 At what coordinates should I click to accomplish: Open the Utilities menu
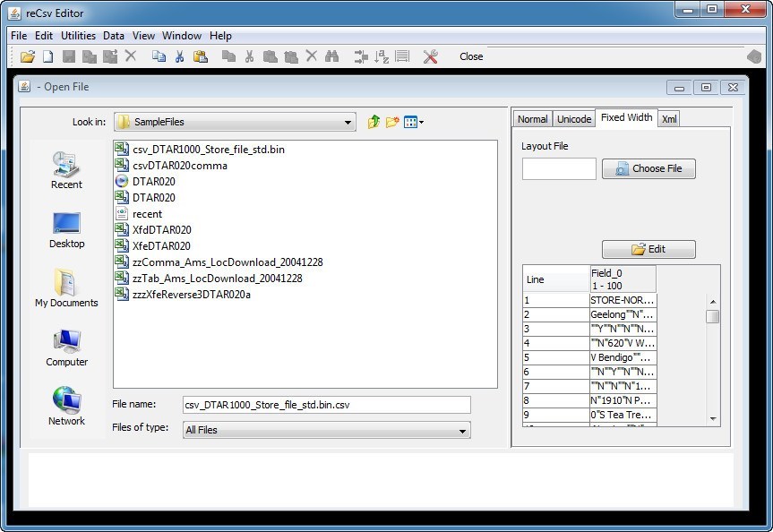point(79,36)
